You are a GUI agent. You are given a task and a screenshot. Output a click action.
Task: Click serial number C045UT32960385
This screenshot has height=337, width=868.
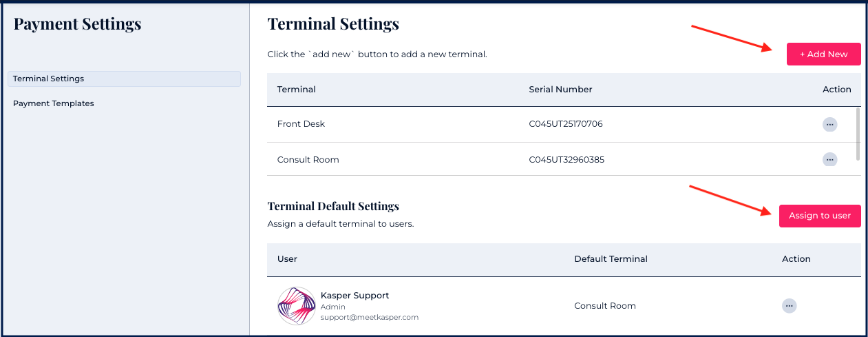click(566, 160)
